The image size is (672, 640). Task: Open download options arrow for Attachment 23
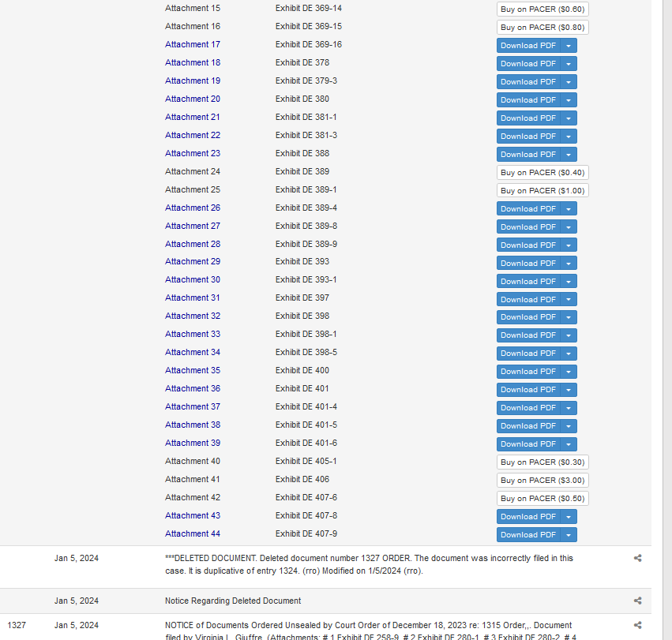coord(569,154)
